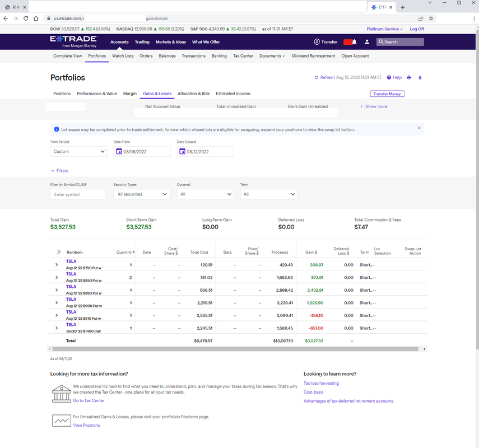
Task: Switch to the Positions tab
Action: pyautogui.click(x=62, y=94)
